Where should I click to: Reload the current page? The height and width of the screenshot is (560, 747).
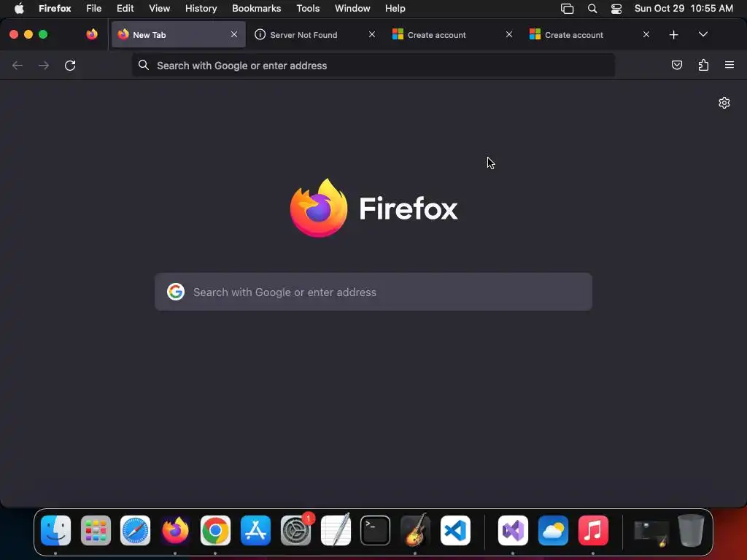point(70,65)
